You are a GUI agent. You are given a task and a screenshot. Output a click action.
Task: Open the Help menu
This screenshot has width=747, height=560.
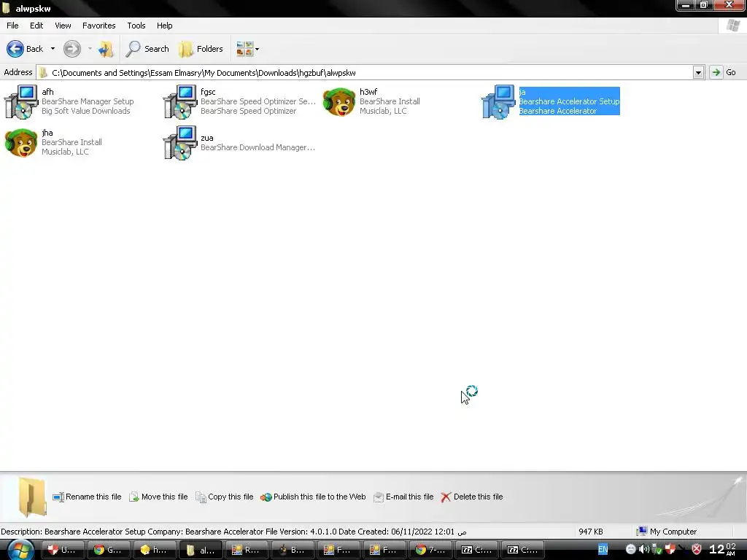[164, 26]
